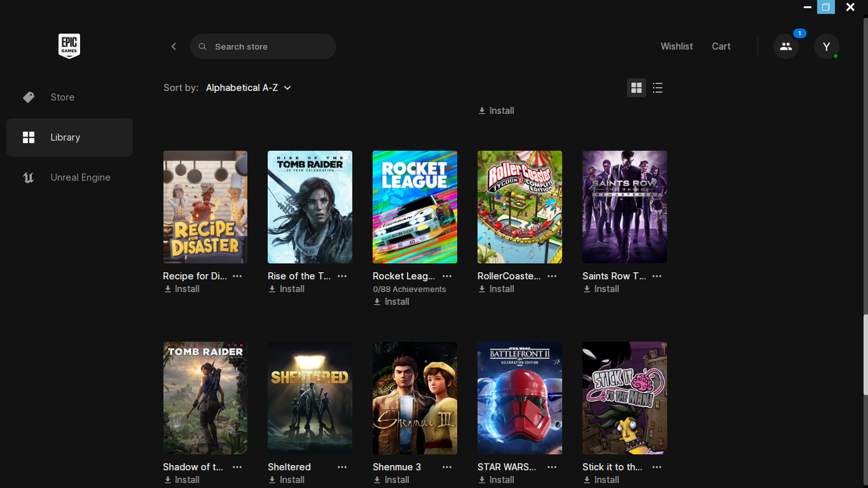
Task: Install Rocket League
Action: coord(391,302)
